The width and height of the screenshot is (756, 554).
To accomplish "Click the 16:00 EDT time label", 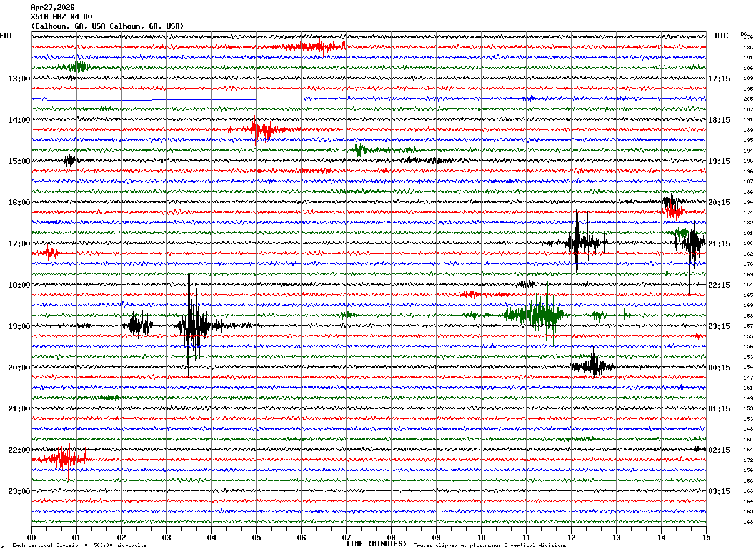I will [x=19, y=203].
